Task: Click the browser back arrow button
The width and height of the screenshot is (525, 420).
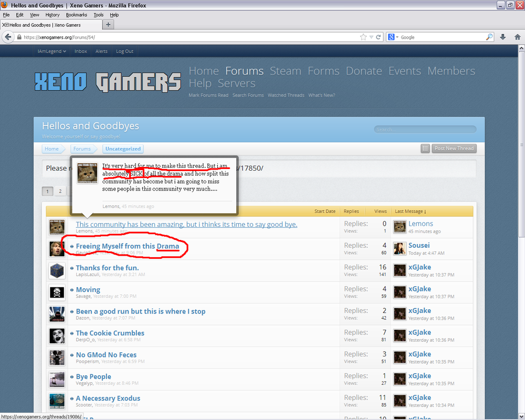Action: pyautogui.click(x=8, y=37)
